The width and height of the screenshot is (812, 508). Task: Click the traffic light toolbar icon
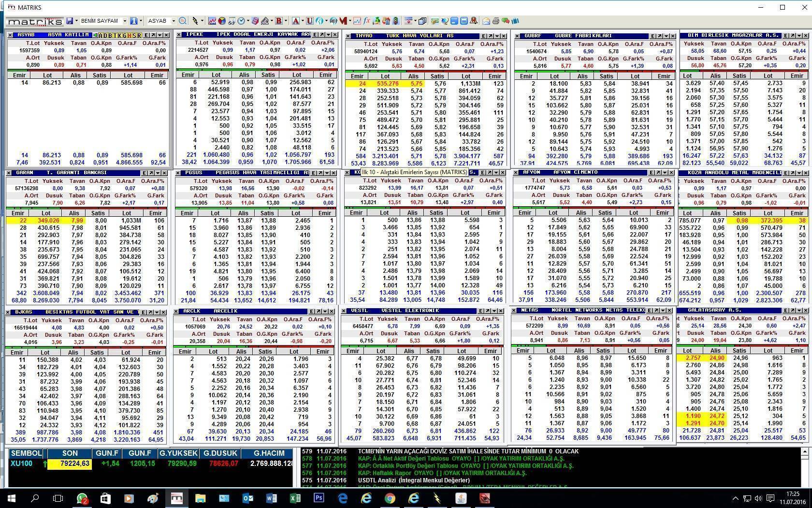point(396,21)
